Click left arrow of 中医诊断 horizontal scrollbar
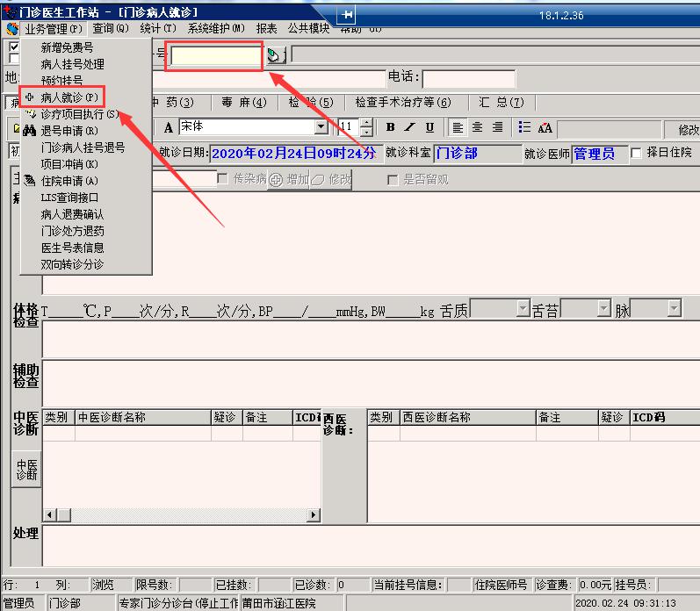 pyautogui.click(x=49, y=514)
